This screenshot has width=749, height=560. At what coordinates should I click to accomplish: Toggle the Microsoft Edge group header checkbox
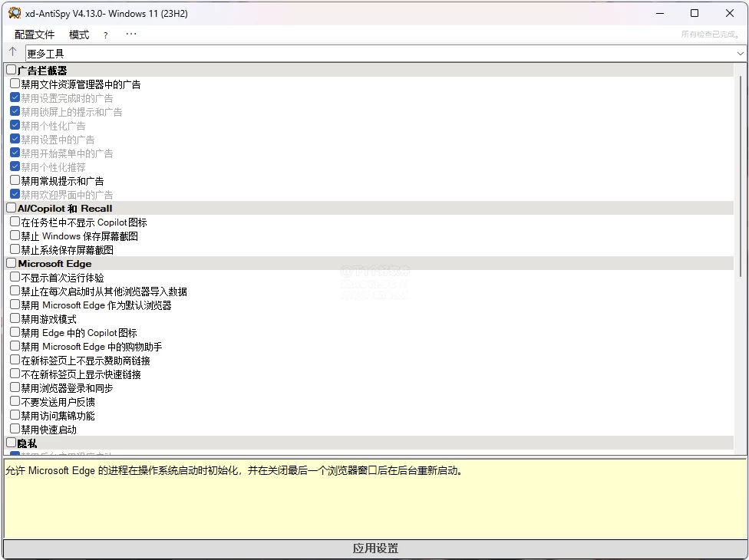click(12, 264)
